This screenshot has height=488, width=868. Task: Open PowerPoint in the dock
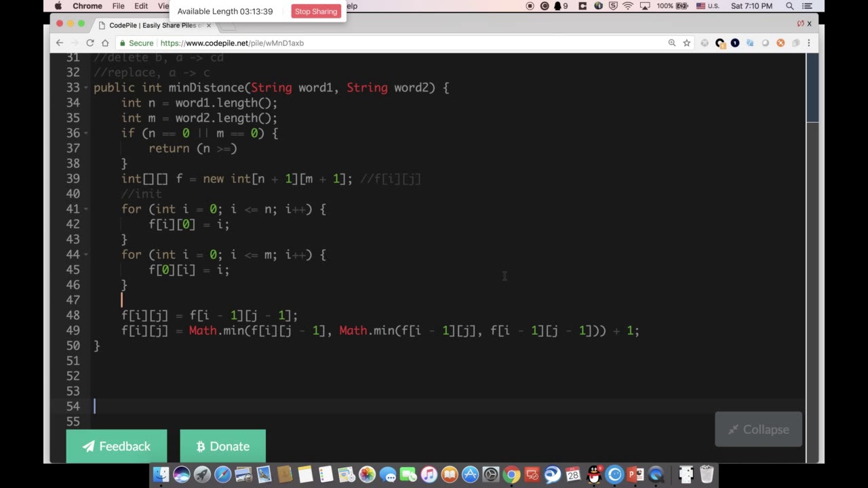(x=635, y=474)
